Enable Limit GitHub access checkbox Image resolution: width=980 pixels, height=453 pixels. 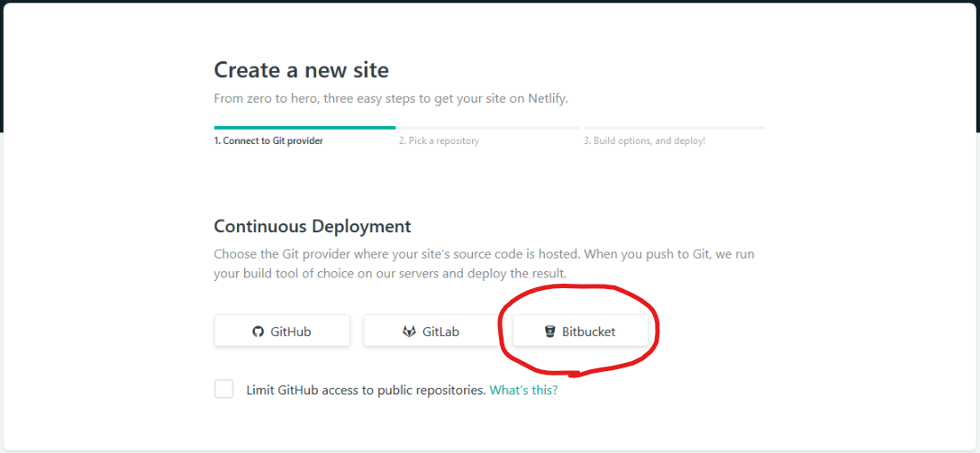[x=223, y=389]
